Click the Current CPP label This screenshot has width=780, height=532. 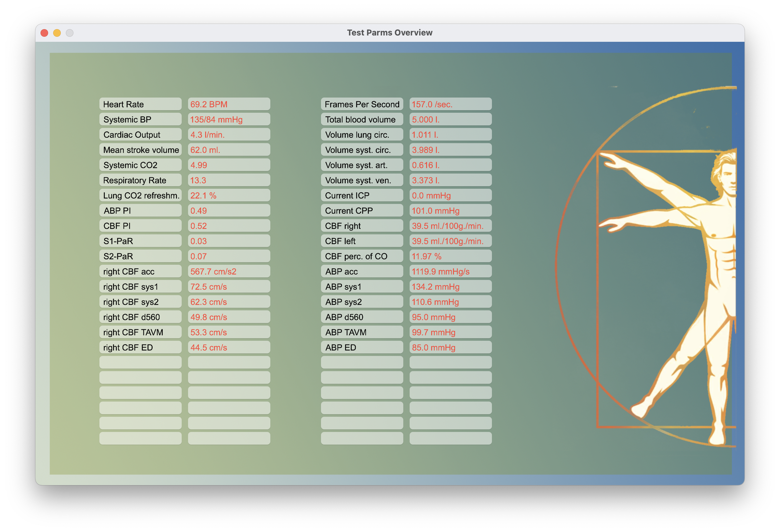pyautogui.click(x=362, y=211)
